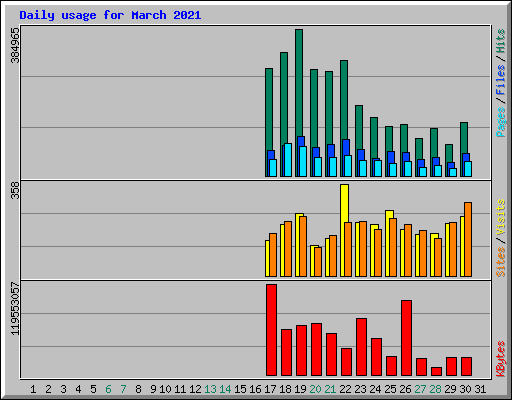The image size is (512, 400).
Task: Click day 17 on the x-axis
Action: click(270, 389)
